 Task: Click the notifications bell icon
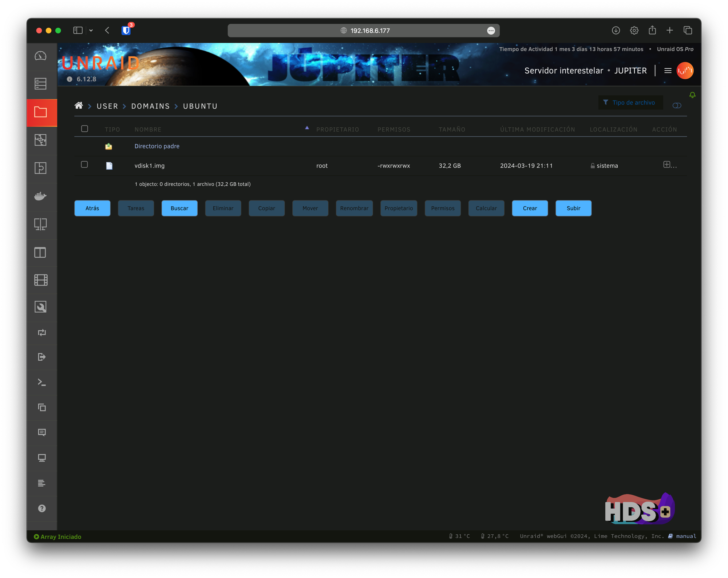point(692,95)
